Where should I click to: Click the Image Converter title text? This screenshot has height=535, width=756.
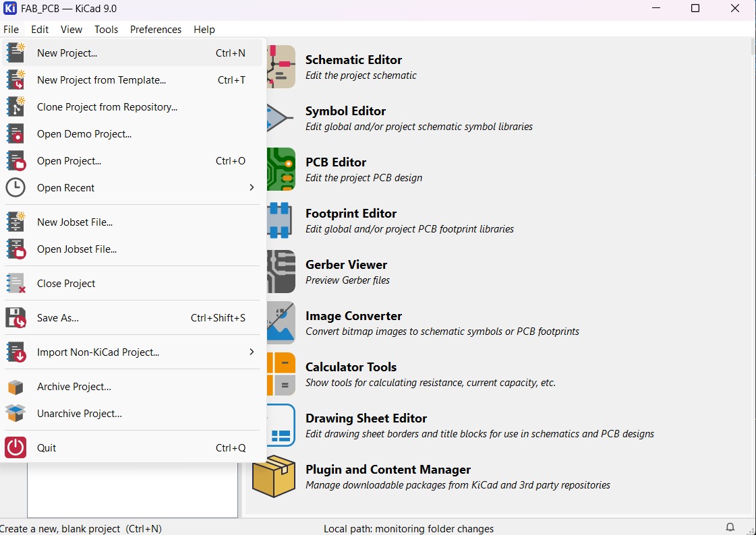[x=353, y=316]
